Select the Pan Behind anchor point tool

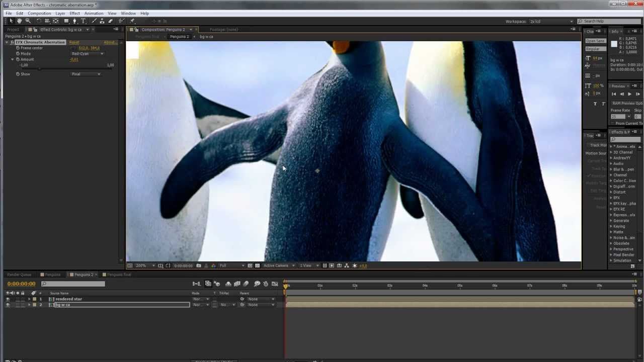56,21
